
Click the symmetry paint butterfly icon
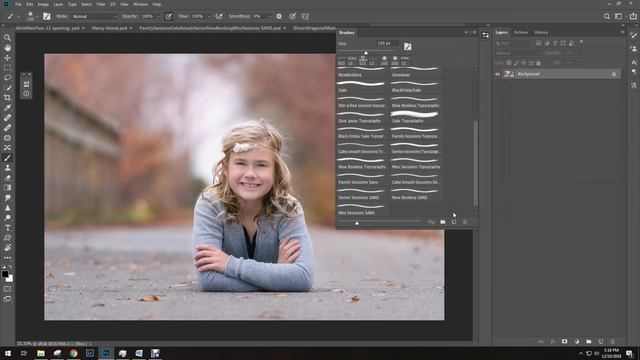point(305,16)
